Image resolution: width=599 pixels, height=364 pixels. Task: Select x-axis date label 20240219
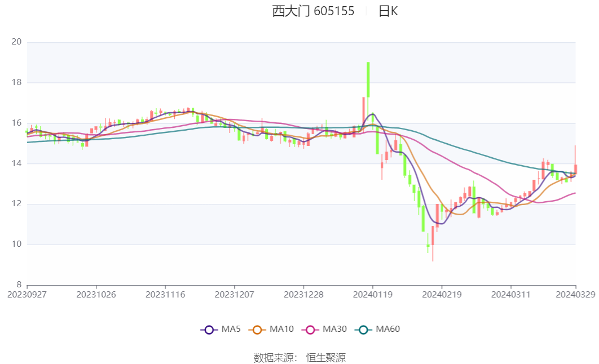442,295
